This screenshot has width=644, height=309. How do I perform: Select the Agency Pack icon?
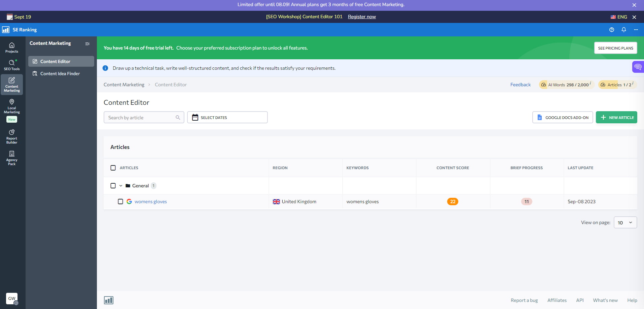click(12, 157)
